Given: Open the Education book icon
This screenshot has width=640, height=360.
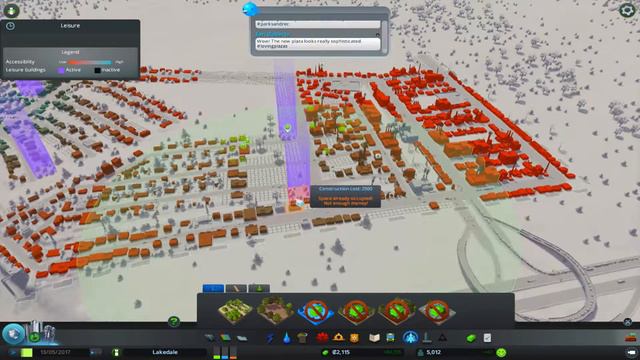Looking at the screenshot, I should click(x=374, y=338).
